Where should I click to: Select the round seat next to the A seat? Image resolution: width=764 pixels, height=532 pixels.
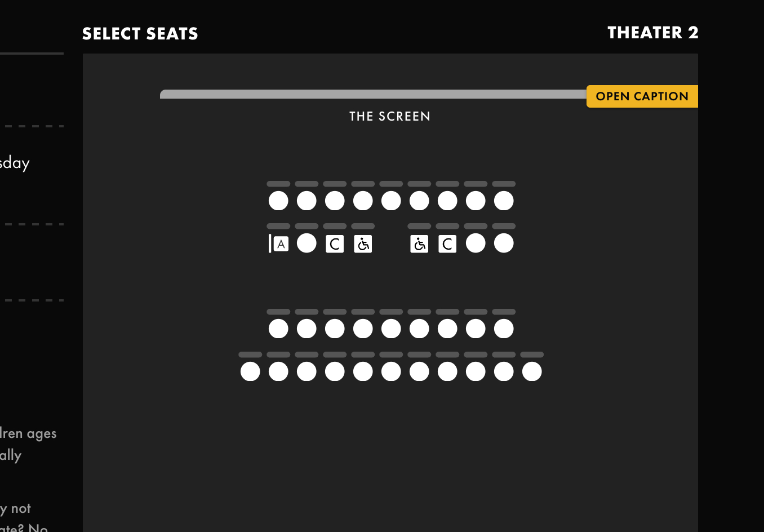(x=307, y=243)
